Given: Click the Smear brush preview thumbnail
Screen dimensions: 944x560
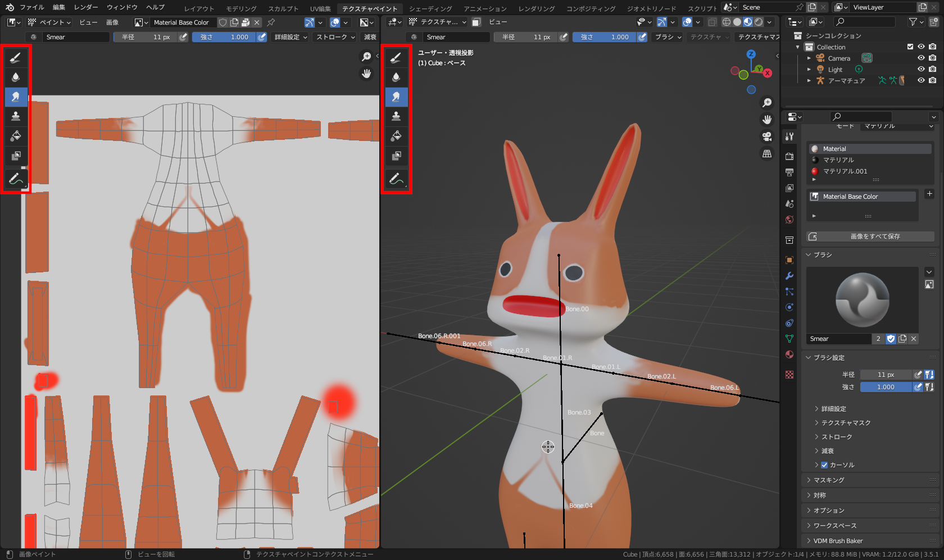Looking at the screenshot, I should tap(862, 300).
